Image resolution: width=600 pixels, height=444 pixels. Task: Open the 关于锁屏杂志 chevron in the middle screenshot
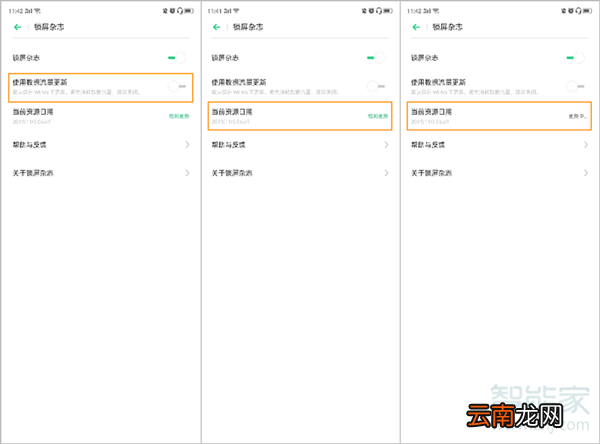point(386,173)
